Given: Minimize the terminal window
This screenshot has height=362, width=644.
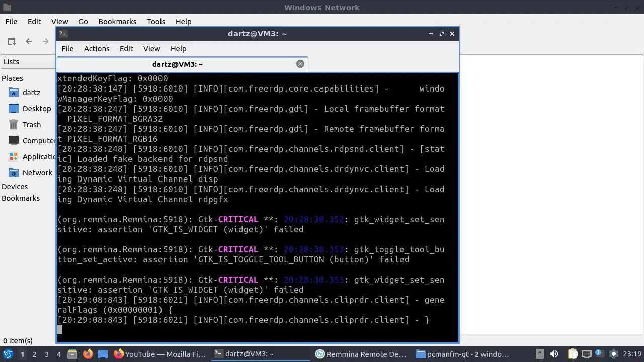Looking at the screenshot, I should coord(431,34).
